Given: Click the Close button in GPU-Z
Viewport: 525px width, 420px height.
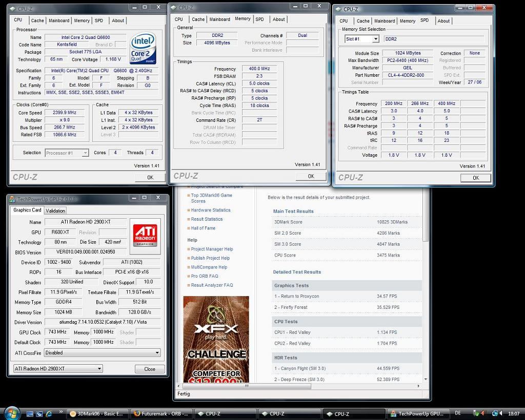Looking at the screenshot, I should coord(150,369).
